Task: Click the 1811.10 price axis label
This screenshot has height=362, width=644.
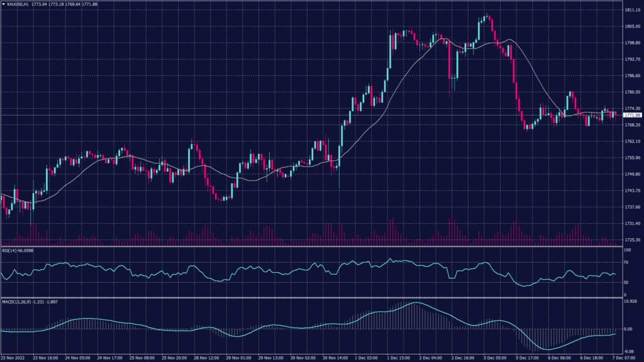Action: 632,11
